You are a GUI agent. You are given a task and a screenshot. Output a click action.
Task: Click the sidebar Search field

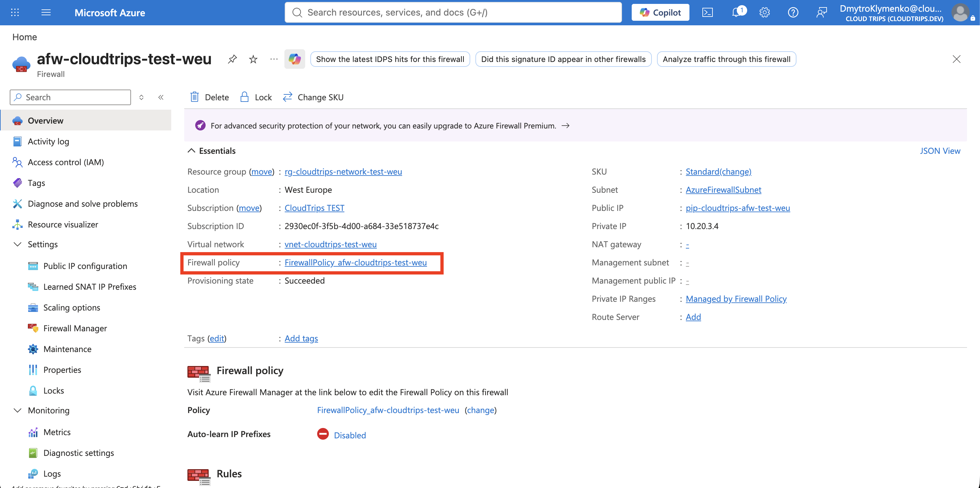pyautogui.click(x=70, y=97)
